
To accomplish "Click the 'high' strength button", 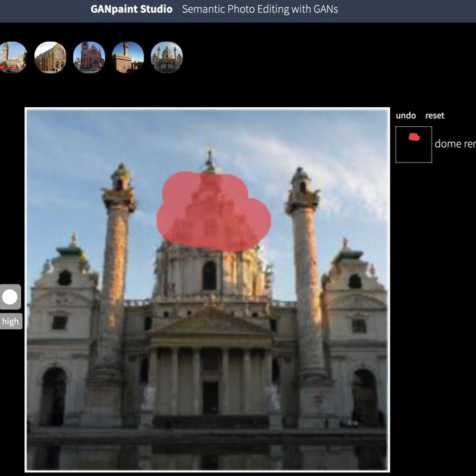I will click(11, 321).
